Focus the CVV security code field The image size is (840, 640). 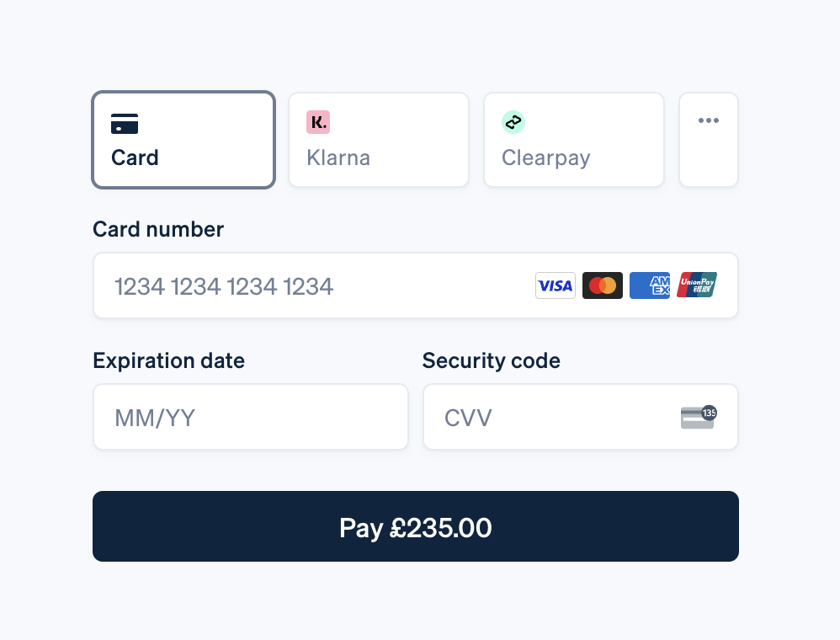coord(547,418)
